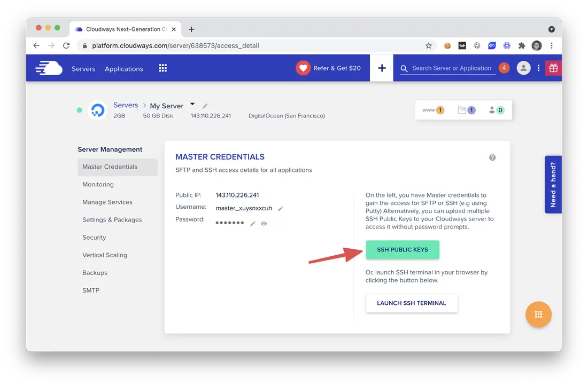Click the Cloudways logo in navbar

click(x=49, y=68)
